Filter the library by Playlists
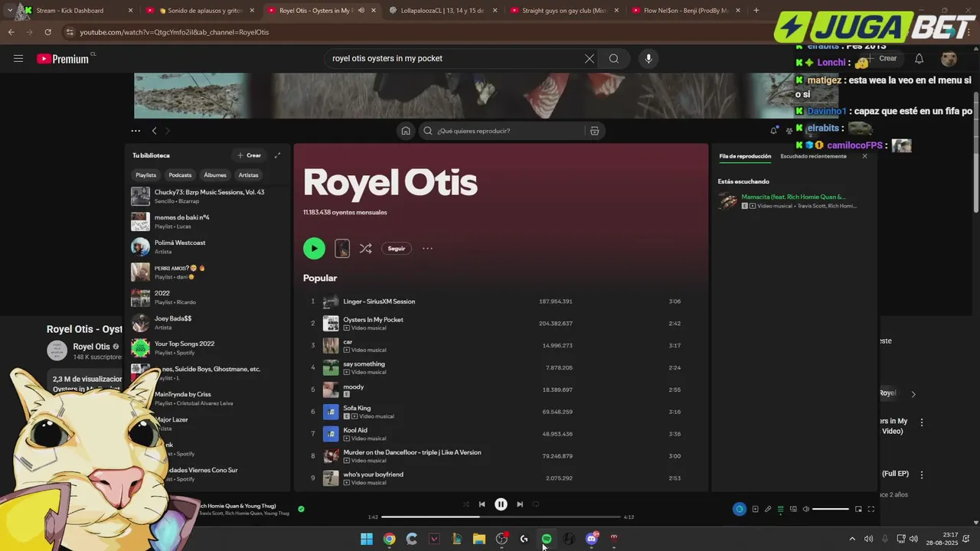The height and width of the screenshot is (551, 980). pyautogui.click(x=145, y=175)
